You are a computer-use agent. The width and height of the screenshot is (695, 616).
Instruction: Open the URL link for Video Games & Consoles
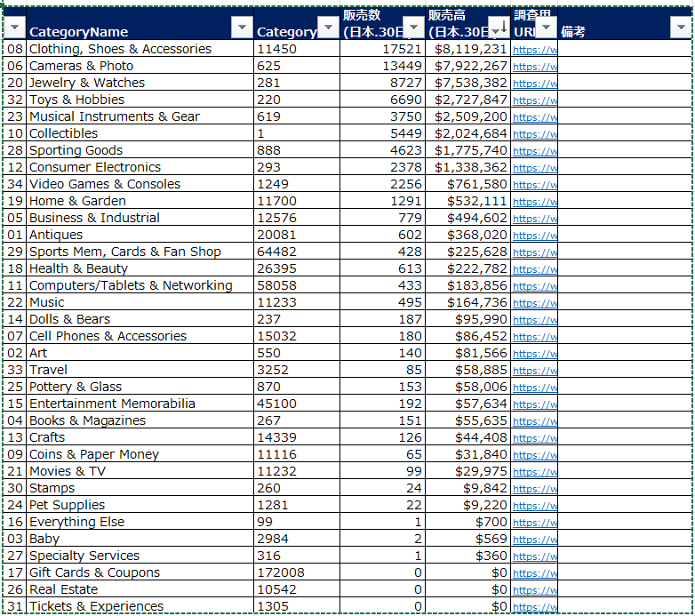534,185
